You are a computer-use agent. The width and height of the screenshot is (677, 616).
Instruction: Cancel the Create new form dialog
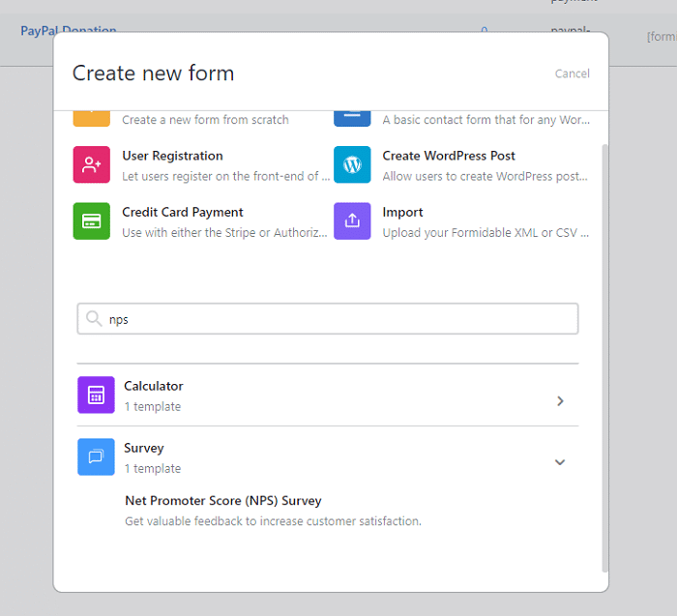coord(572,73)
